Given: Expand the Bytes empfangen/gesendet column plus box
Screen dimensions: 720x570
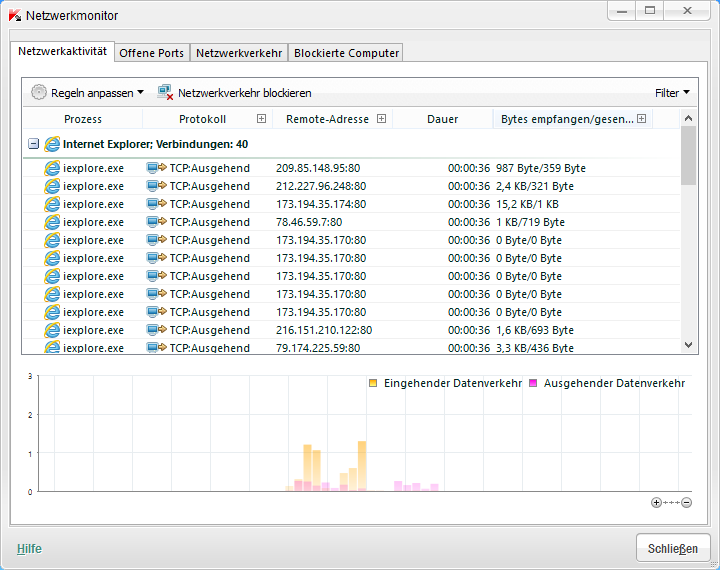Looking at the screenshot, I should [641, 119].
